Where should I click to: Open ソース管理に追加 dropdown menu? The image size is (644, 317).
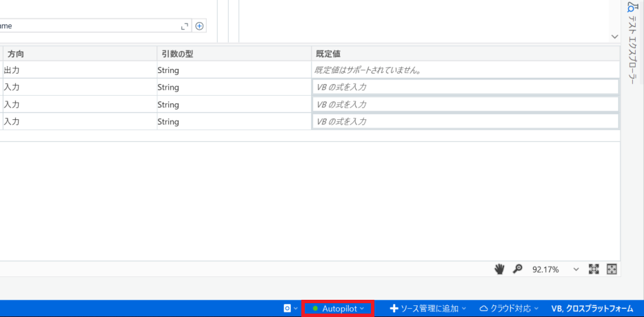click(x=428, y=309)
